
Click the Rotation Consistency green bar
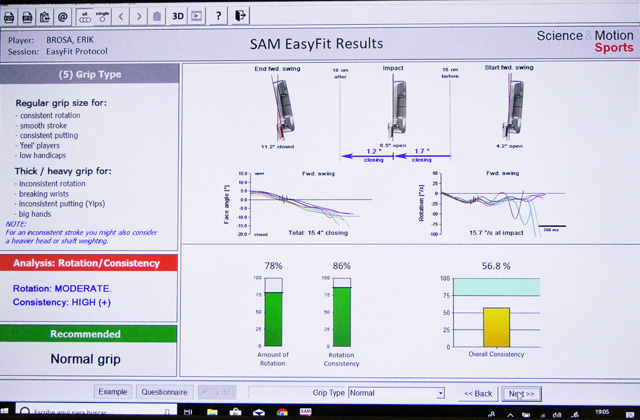click(x=342, y=317)
